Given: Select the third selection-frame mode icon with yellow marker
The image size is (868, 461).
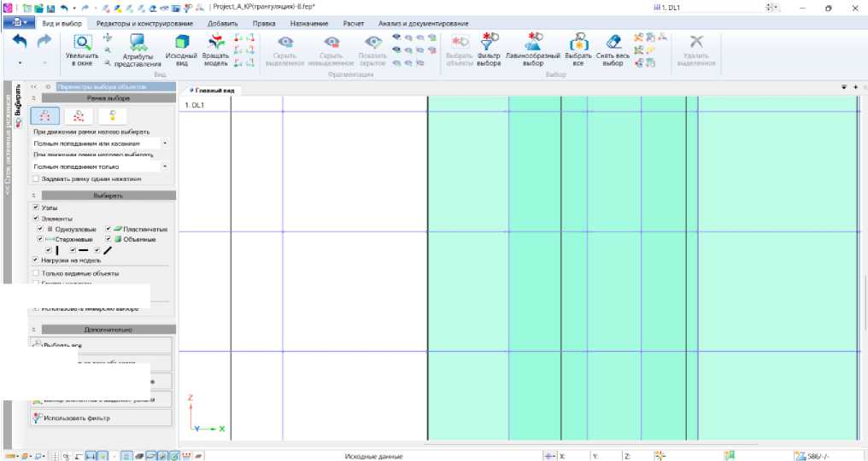Looking at the screenshot, I should pos(113,115).
